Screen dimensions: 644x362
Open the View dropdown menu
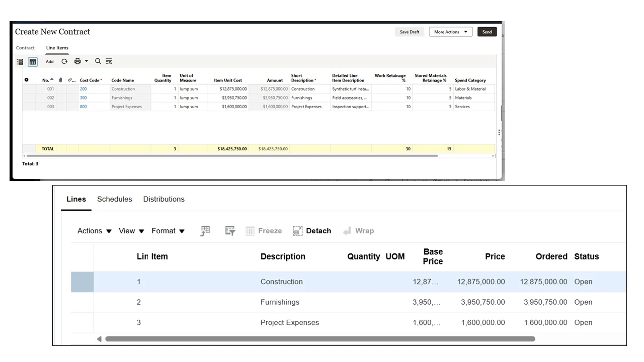(x=131, y=231)
